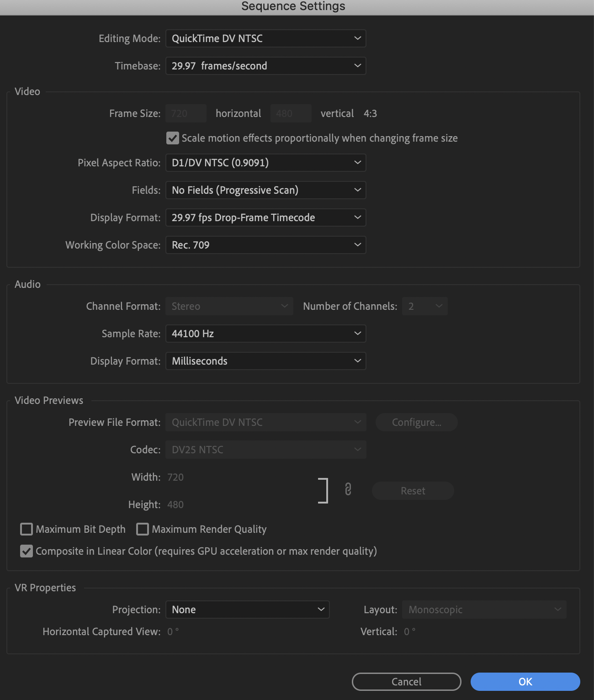Image resolution: width=594 pixels, height=700 pixels.
Task: Click the link width and height chain icon
Action: coord(348,490)
